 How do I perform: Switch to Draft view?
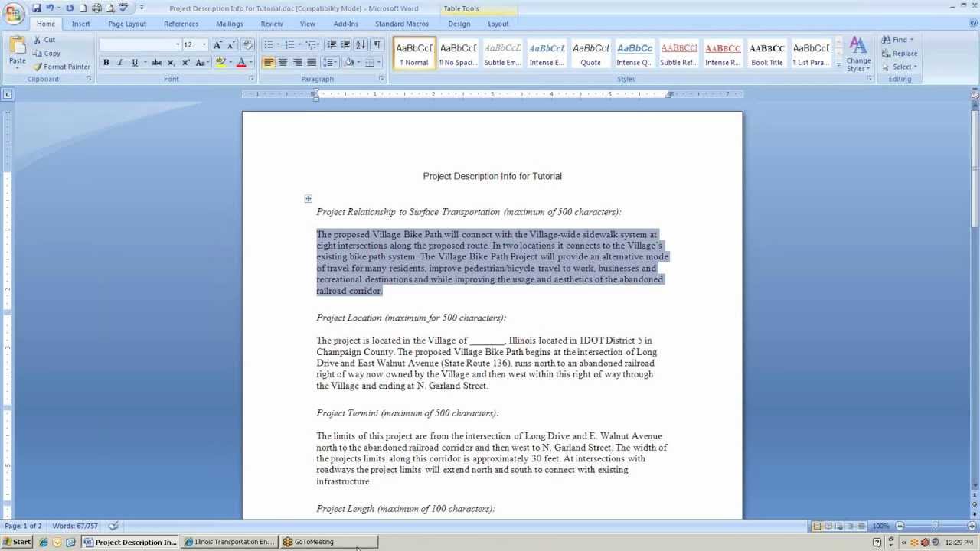[x=860, y=527]
